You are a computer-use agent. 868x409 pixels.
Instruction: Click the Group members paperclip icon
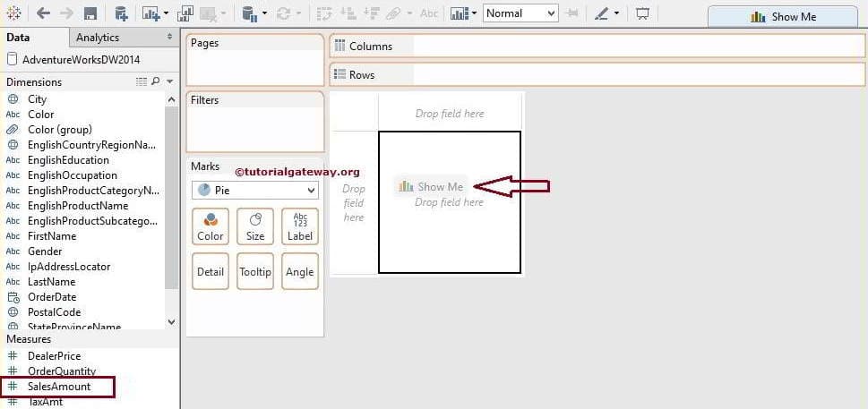pyautogui.click(x=393, y=13)
